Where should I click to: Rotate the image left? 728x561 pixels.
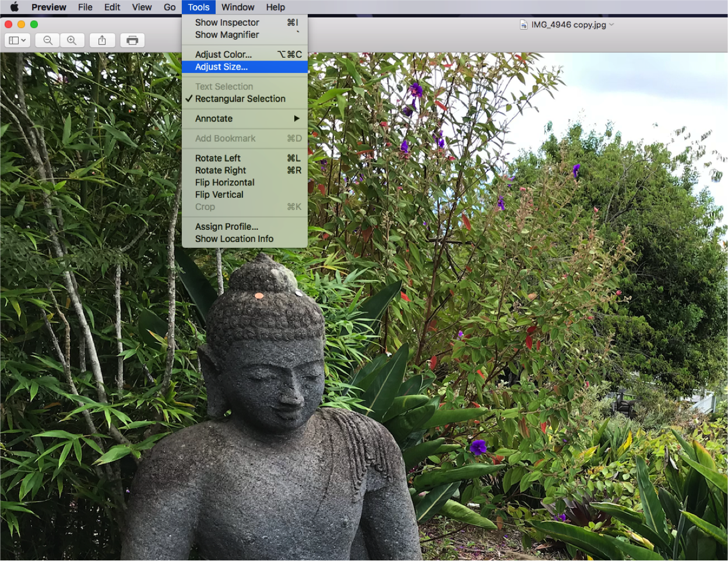coord(217,158)
